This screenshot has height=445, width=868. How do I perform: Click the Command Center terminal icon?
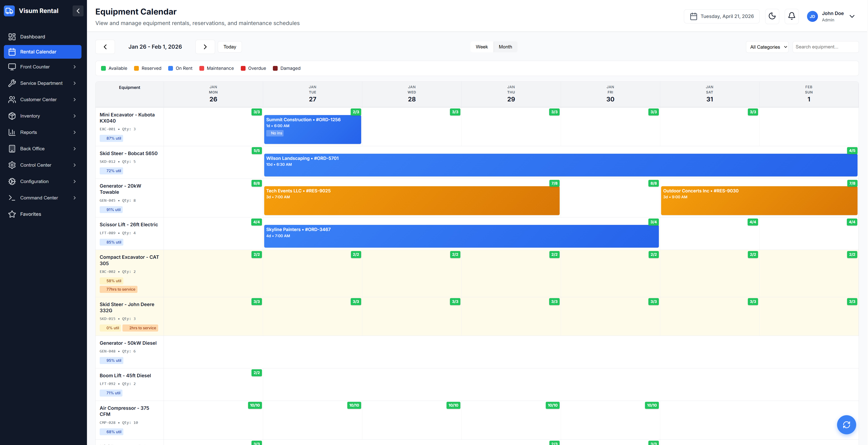[x=12, y=198]
